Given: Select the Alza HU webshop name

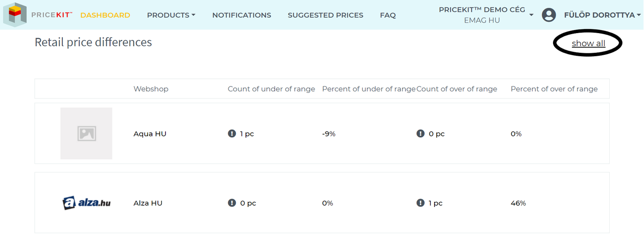Looking at the screenshot, I should click(x=148, y=203).
